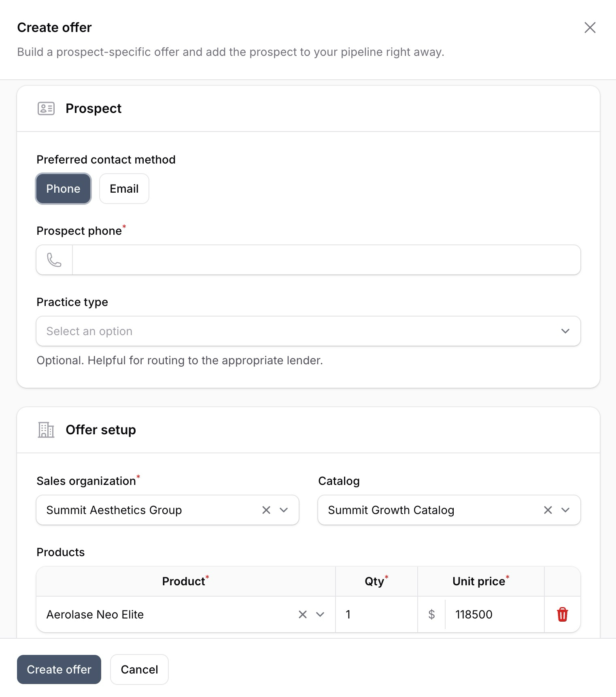Viewport: 616px width, 697px height.
Task: Delete the Aerolase Neo Elite row
Action: pyautogui.click(x=562, y=614)
